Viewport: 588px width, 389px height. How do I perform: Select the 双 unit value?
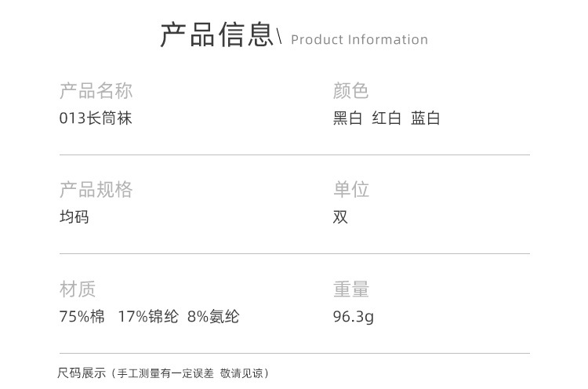(340, 216)
